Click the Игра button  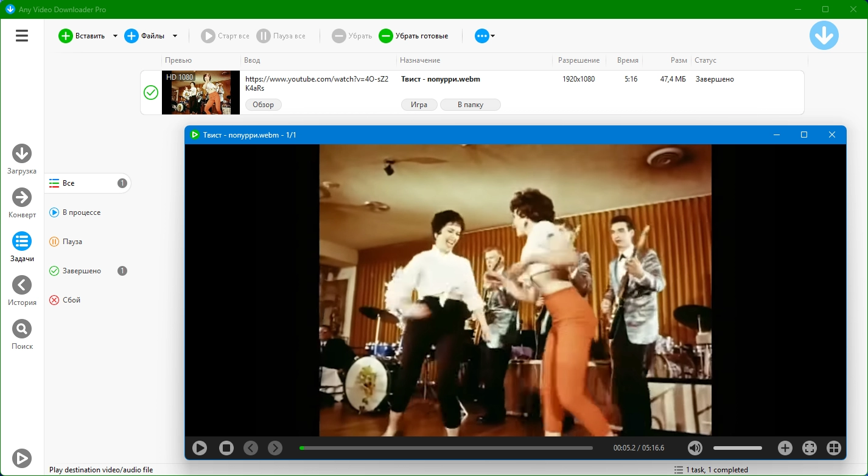click(x=419, y=105)
